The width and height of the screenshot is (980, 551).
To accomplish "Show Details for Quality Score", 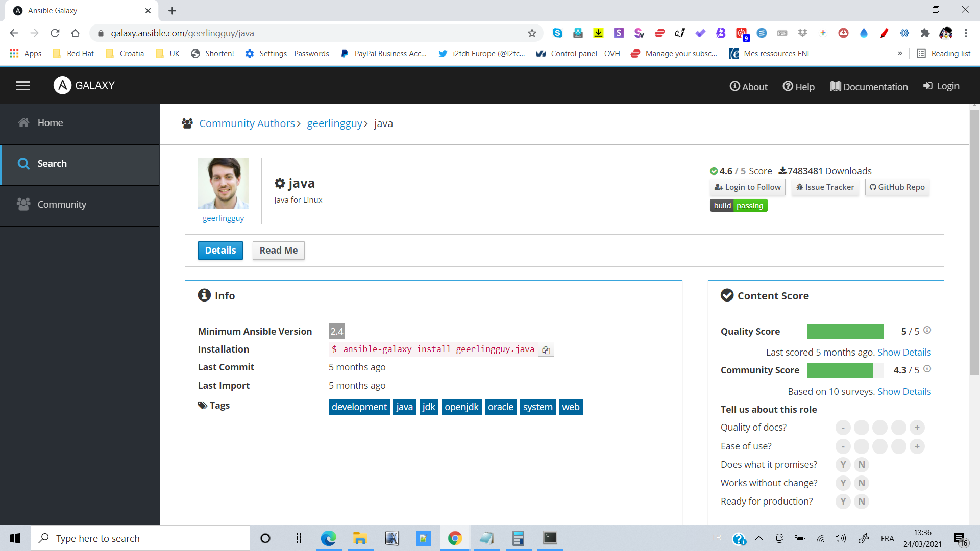I will [x=904, y=353].
